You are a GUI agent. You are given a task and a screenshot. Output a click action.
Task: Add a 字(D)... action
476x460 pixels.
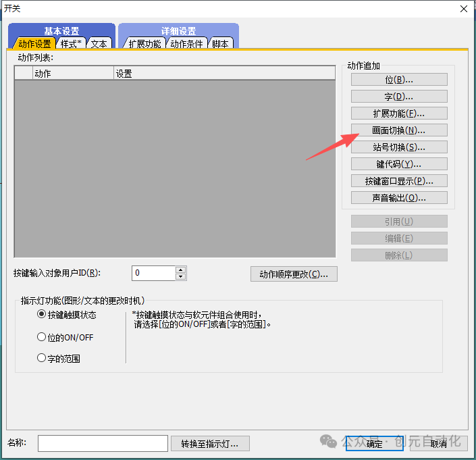pos(399,97)
